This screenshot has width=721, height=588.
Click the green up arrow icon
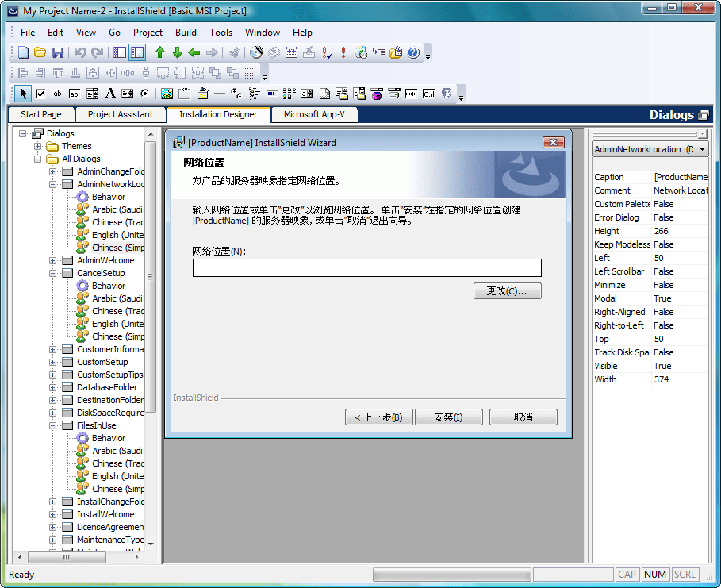(x=160, y=52)
